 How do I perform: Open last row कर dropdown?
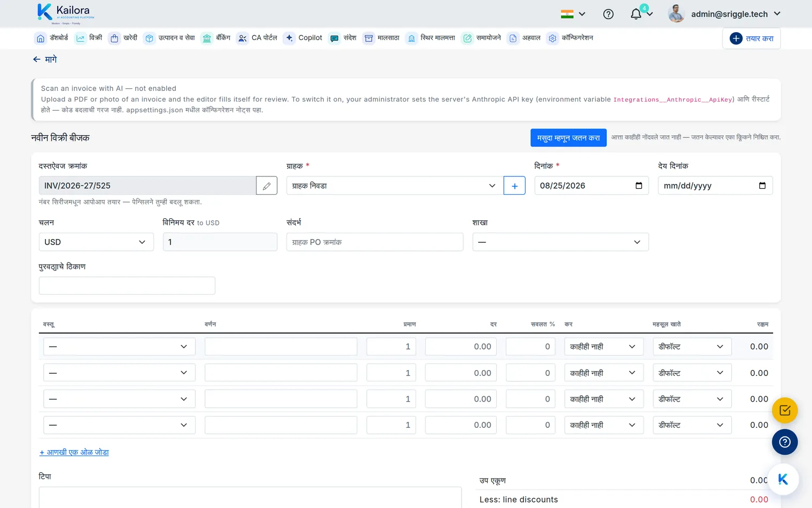[x=604, y=425]
